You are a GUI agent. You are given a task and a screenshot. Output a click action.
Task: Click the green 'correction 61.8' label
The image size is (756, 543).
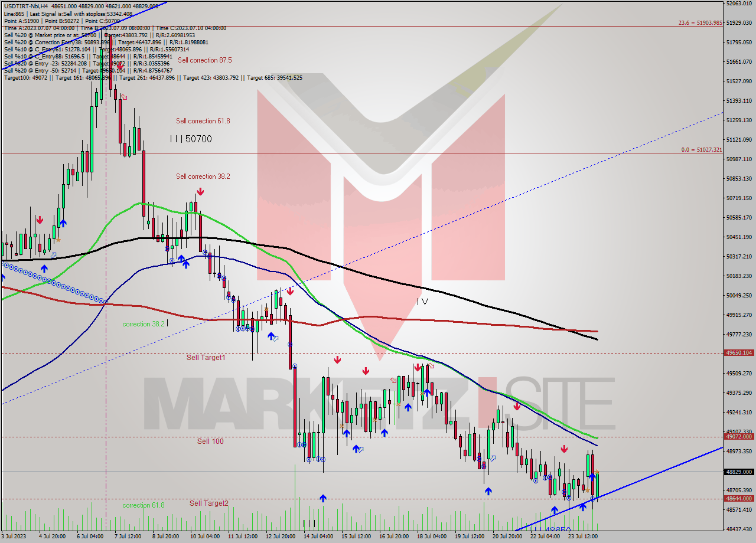pos(143,505)
